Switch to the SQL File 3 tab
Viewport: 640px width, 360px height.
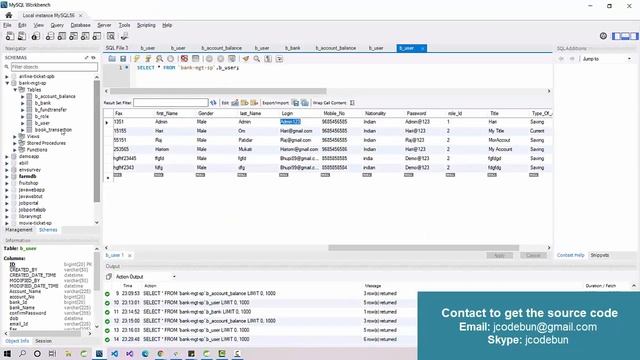(117, 48)
